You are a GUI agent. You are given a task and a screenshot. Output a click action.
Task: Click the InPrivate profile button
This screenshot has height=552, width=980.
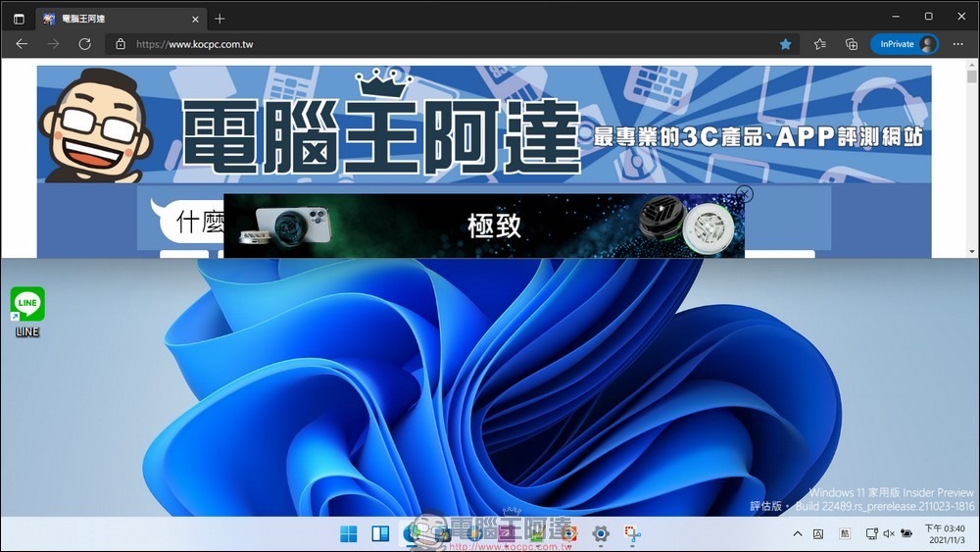click(x=905, y=44)
